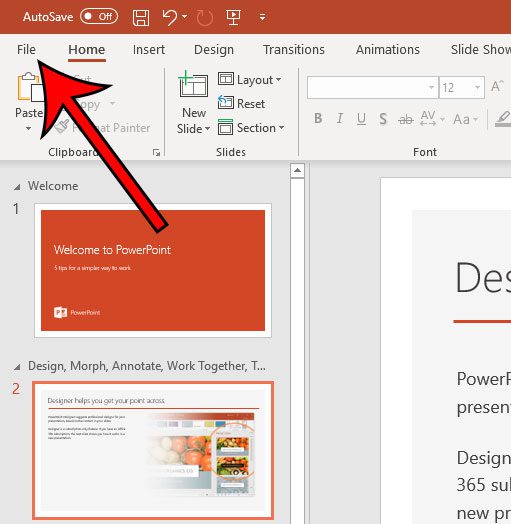
Task: Open the Change Case Aa menu
Action: pos(466,119)
